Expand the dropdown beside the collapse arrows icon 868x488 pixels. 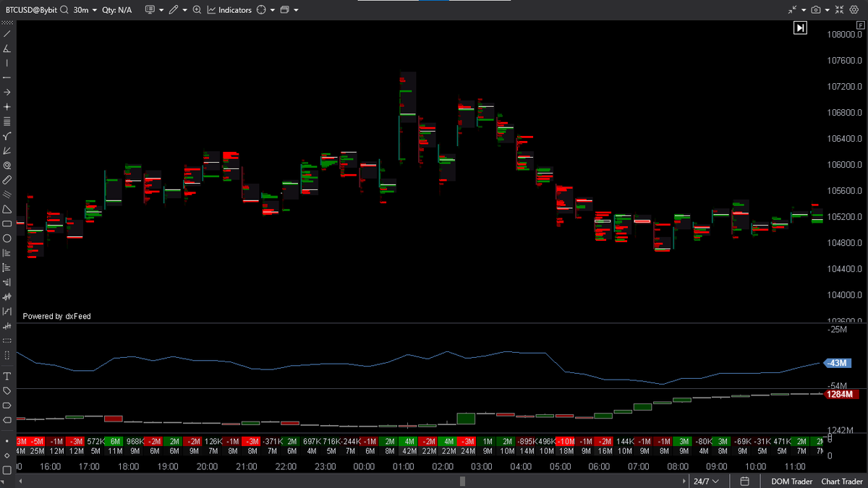tap(804, 11)
